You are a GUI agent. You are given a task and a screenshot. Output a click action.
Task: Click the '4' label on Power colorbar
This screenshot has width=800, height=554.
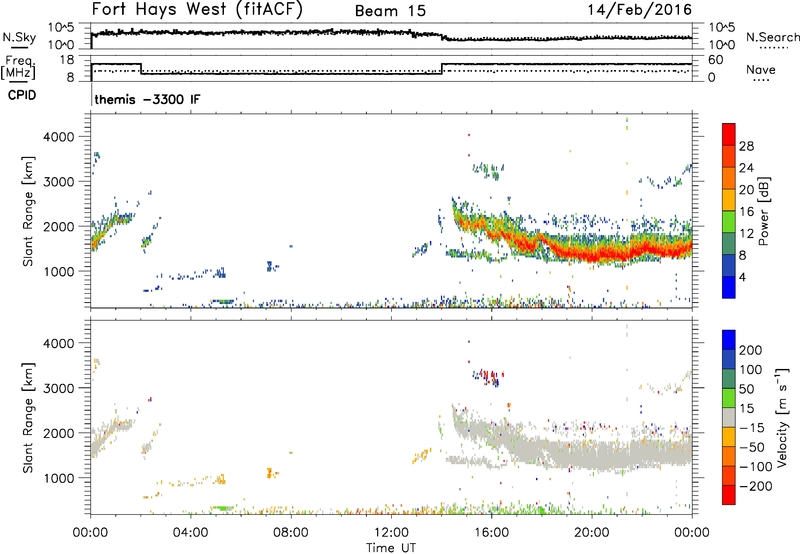[x=742, y=277]
